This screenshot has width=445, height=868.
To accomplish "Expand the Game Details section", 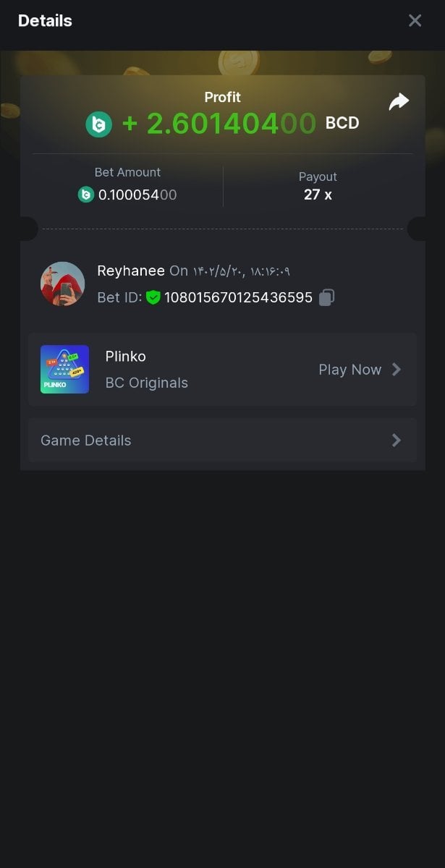I will click(222, 441).
